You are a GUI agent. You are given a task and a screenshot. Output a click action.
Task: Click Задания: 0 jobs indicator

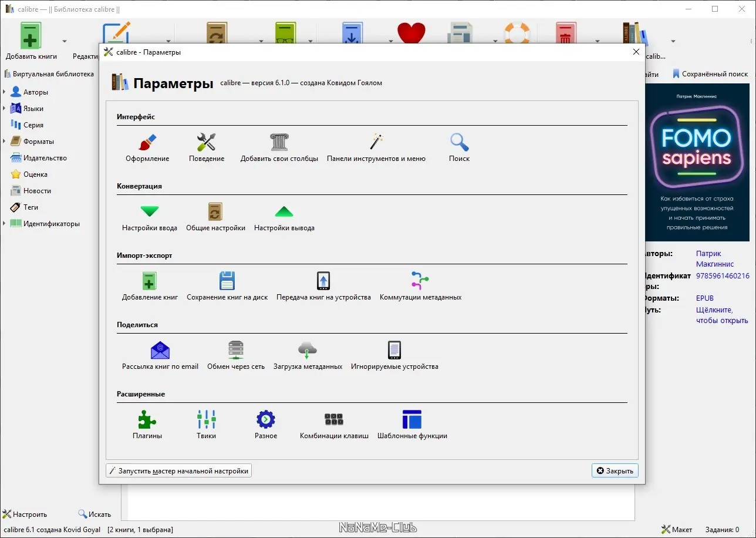pos(721,529)
